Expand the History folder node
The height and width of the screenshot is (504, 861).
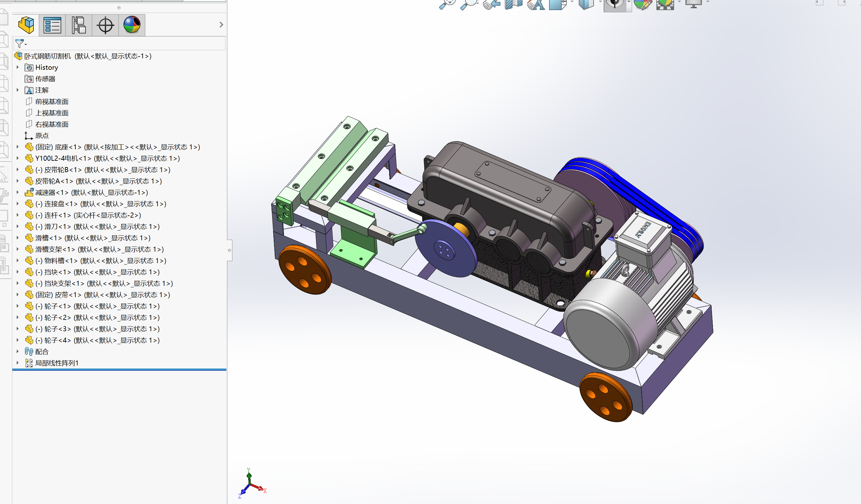(18, 67)
